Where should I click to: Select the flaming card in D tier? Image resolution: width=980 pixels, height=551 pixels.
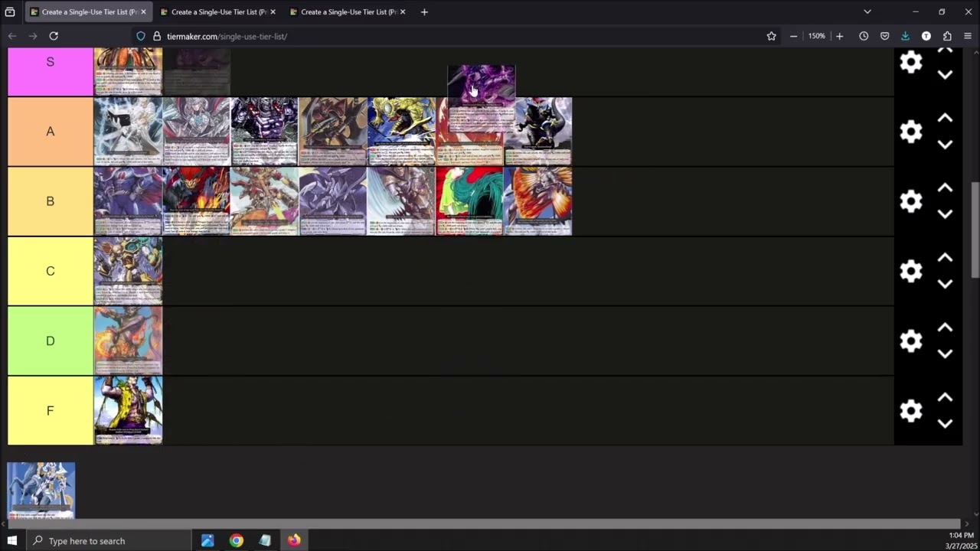pos(128,341)
